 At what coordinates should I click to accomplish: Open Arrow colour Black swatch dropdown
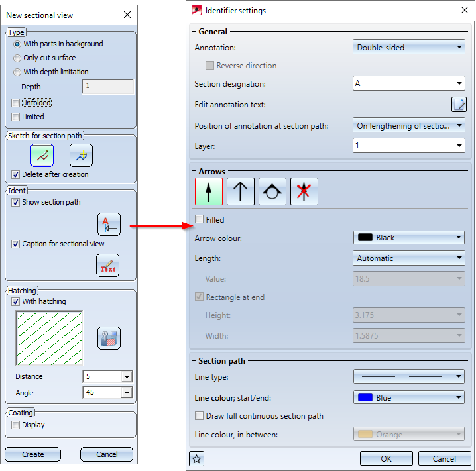pyautogui.click(x=409, y=238)
